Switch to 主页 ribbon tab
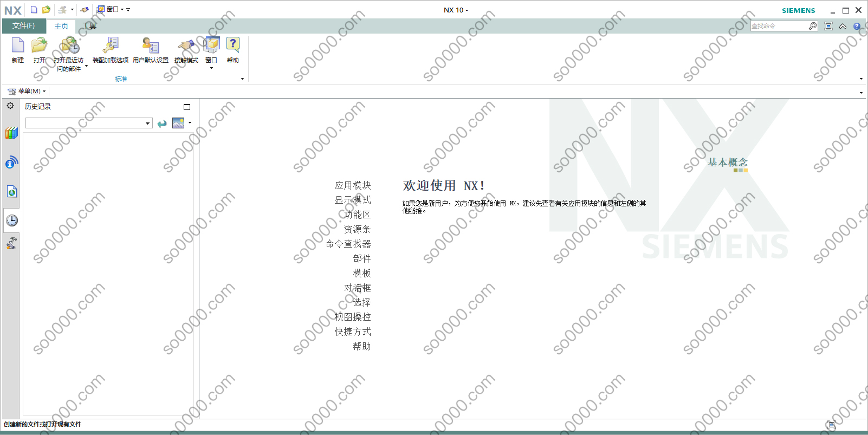The image size is (868, 435). click(61, 26)
